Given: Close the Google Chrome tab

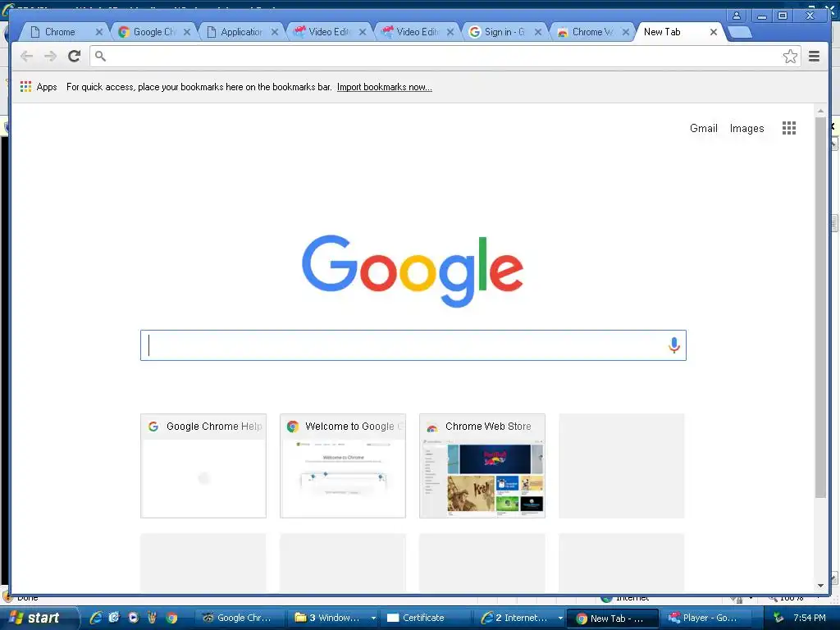Looking at the screenshot, I should [186, 32].
